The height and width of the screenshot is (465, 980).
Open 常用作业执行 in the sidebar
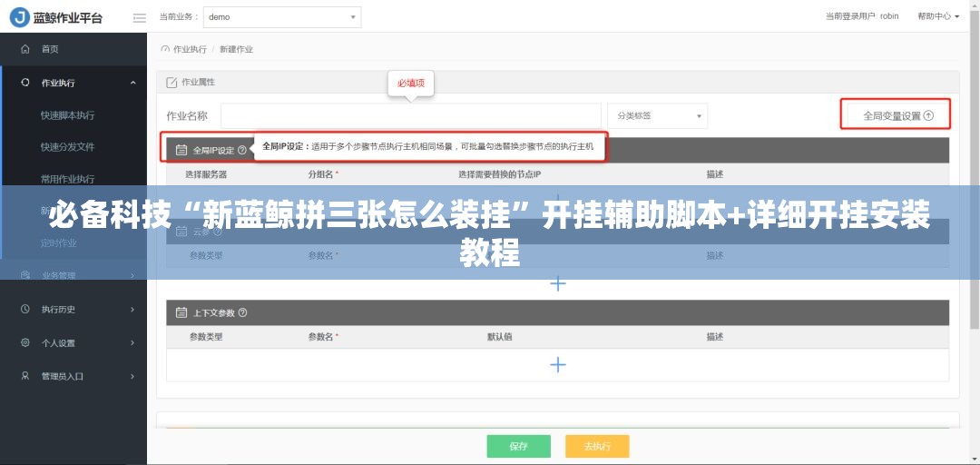click(x=67, y=179)
